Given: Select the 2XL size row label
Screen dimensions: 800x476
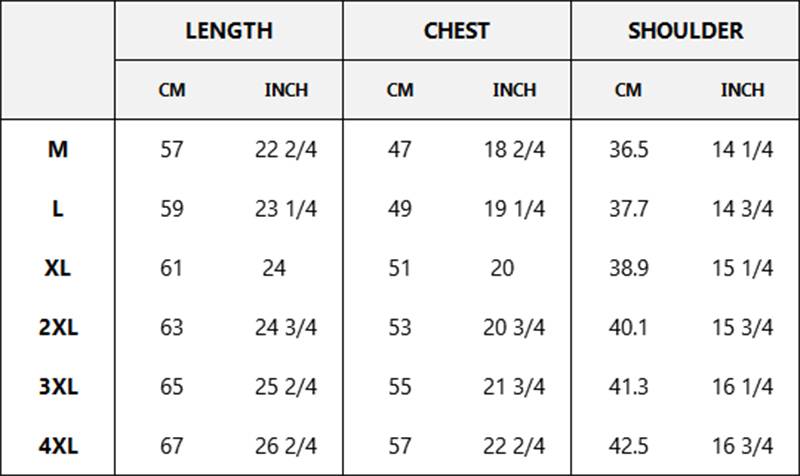Looking at the screenshot, I should point(58,327).
